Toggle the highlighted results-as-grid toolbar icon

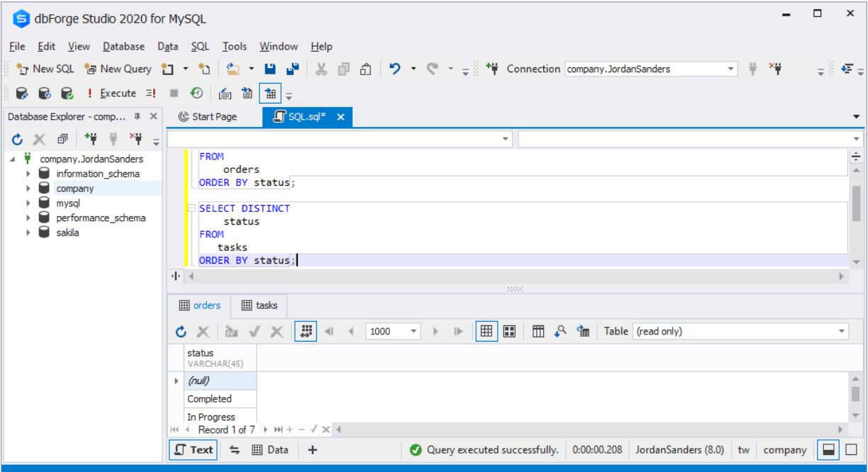coord(270,93)
